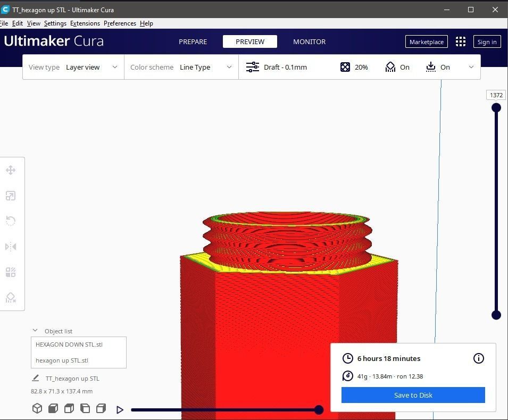This screenshot has height=420, width=508.
Task: Switch to right side view icon
Action: (101, 408)
